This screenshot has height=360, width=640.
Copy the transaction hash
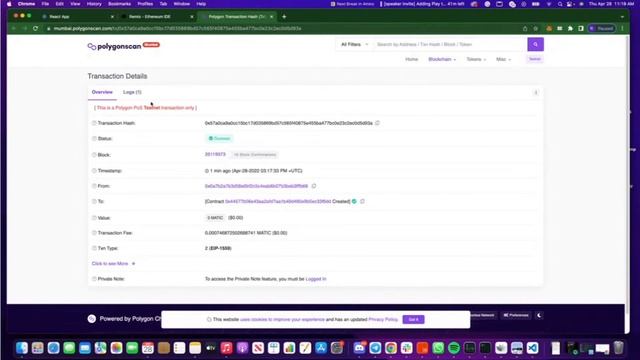377,123
